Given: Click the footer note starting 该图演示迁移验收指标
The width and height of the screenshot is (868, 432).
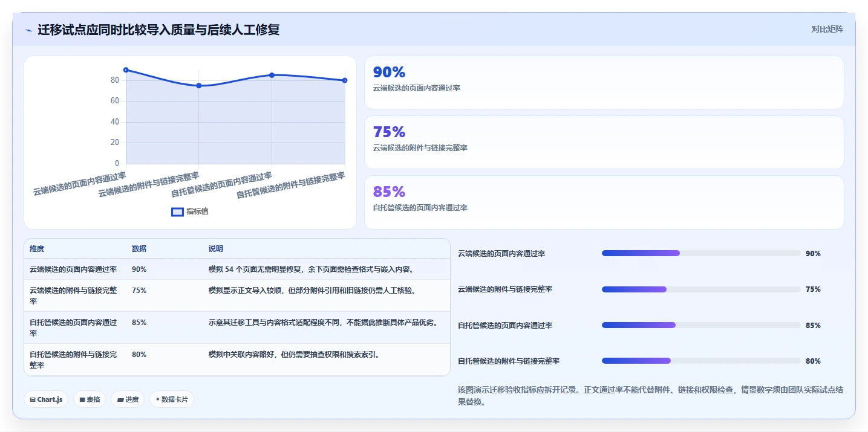Looking at the screenshot, I should pos(651,396).
